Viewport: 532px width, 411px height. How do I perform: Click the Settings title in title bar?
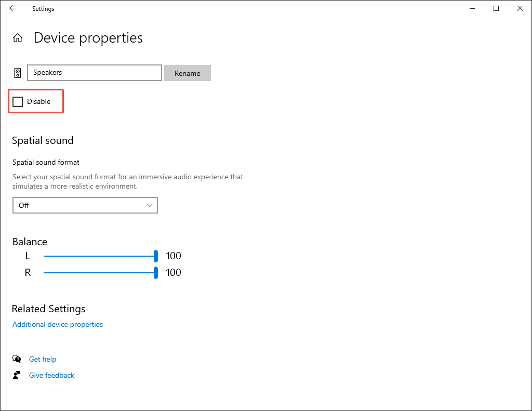coord(43,8)
